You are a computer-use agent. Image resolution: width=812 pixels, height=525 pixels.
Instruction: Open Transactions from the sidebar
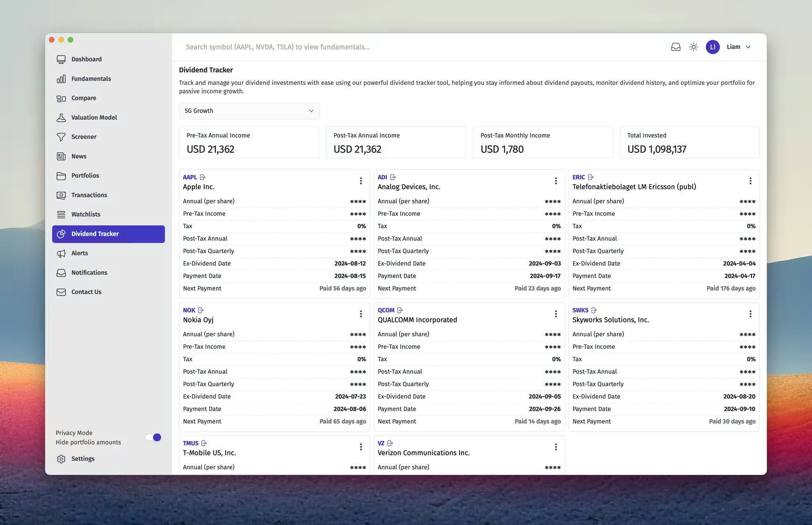[108, 195]
